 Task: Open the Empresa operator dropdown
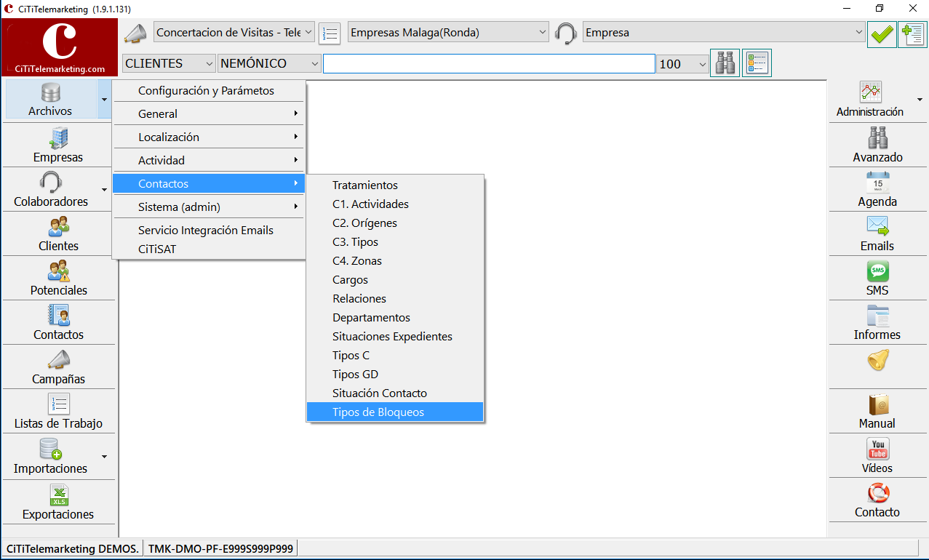pos(724,32)
